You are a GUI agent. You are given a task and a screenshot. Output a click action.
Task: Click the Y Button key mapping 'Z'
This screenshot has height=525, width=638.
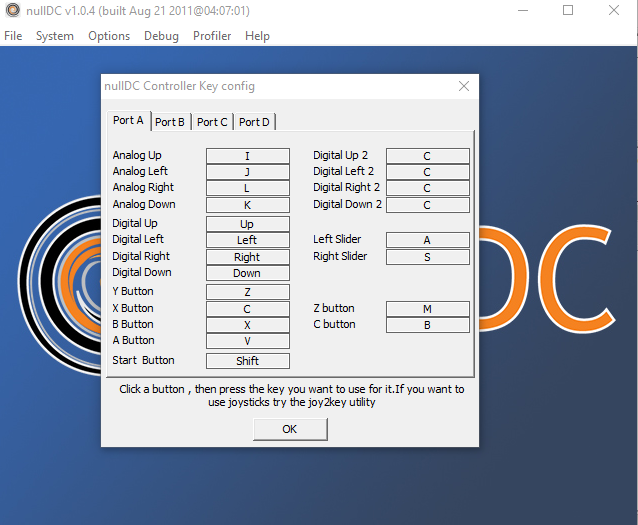pyautogui.click(x=247, y=292)
